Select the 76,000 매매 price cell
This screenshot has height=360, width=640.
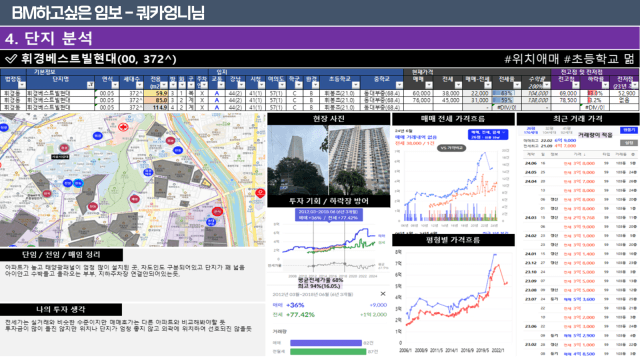418,100
